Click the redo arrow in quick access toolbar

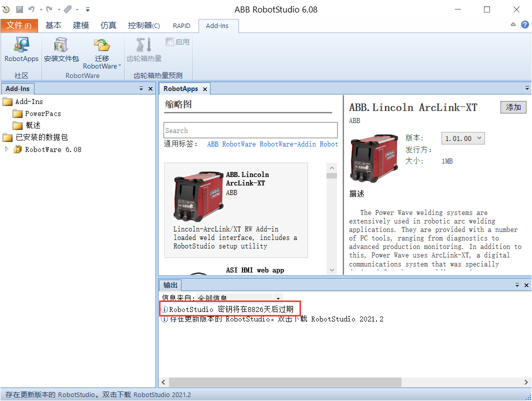[49, 9]
